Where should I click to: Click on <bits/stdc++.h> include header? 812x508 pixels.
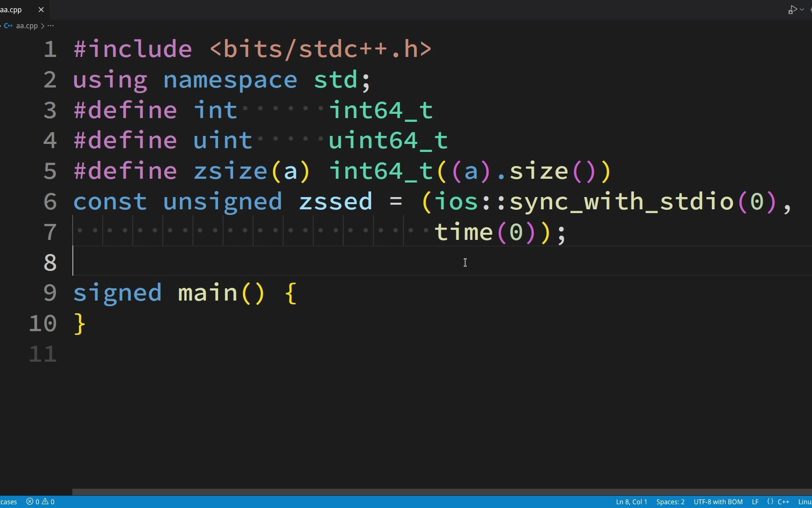(320, 49)
